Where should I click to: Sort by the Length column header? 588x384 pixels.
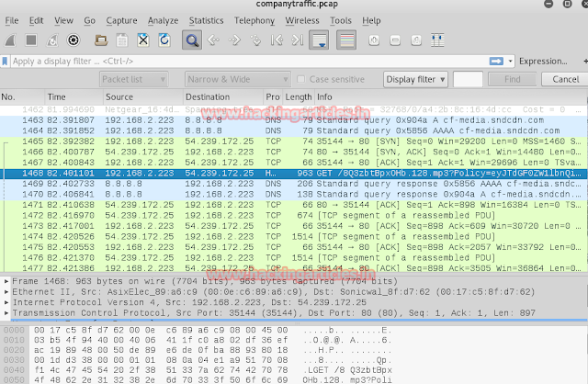pos(298,97)
